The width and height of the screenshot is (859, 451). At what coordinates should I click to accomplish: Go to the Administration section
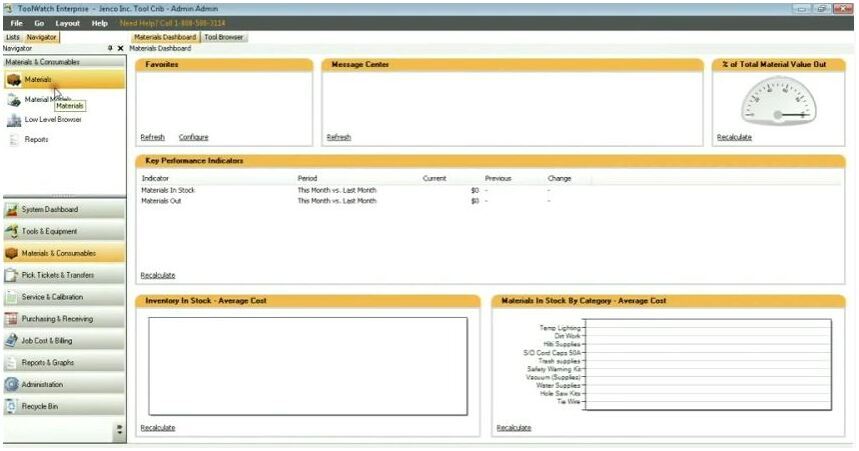click(64, 385)
